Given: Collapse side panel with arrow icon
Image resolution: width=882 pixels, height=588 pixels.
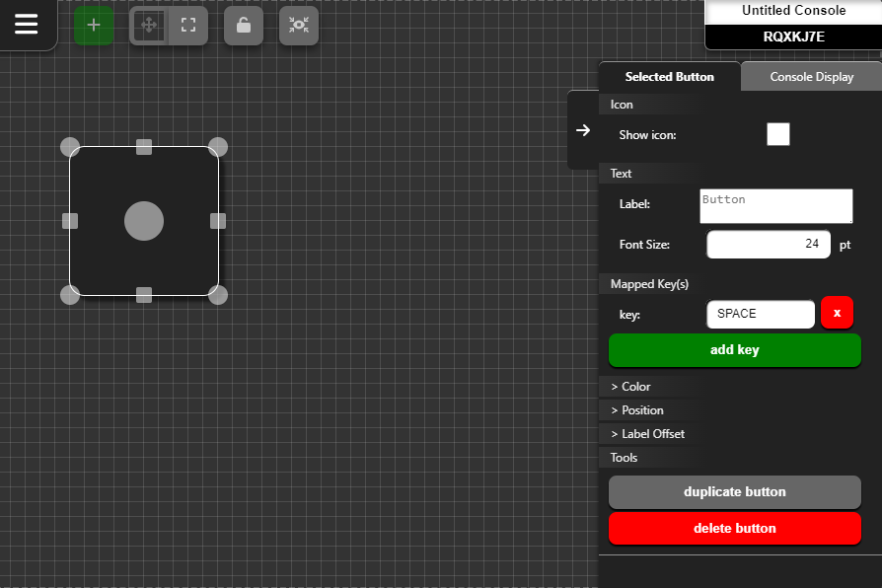Looking at the screenshot, I should coord(583,130).
